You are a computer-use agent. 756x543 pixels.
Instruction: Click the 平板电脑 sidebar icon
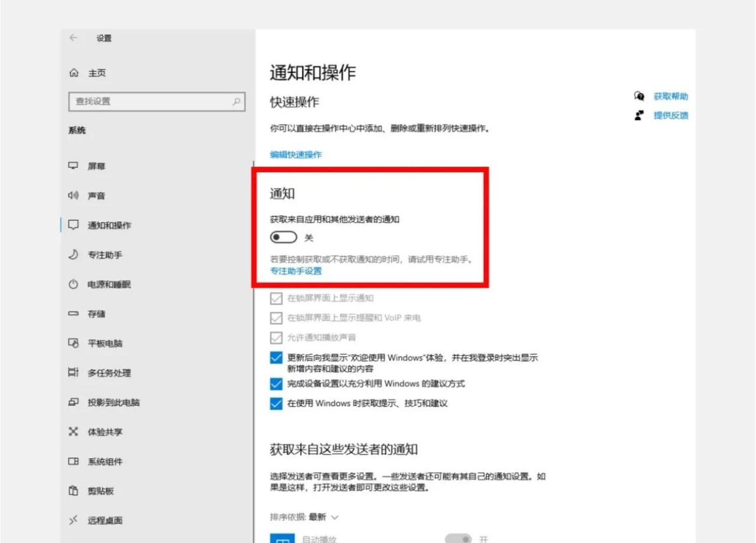coord(73,343)
